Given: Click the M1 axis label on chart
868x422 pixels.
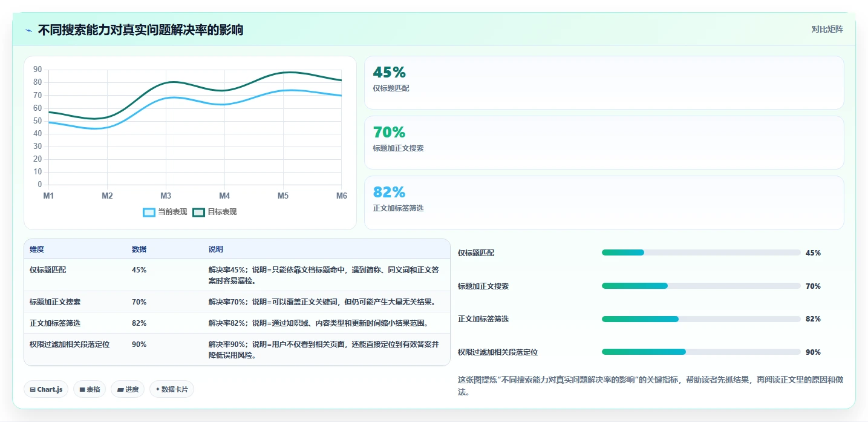Looking at the screenshot, I should [x=48, y=196].
